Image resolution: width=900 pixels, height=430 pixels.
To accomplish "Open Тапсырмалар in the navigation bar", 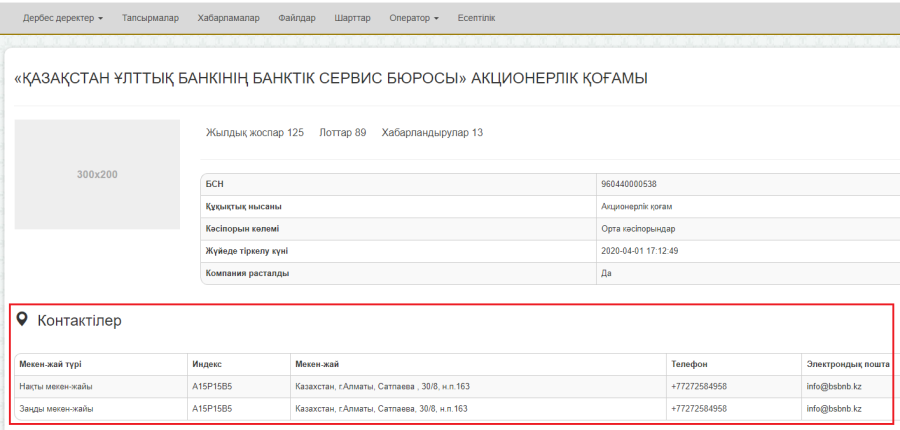I will (150, 18).
